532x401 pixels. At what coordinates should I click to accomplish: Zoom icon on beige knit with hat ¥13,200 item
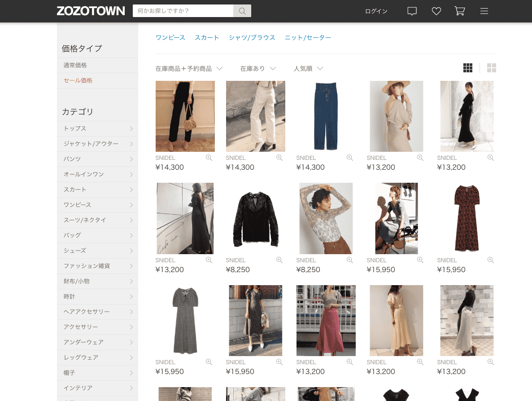(x=420, y=158)
